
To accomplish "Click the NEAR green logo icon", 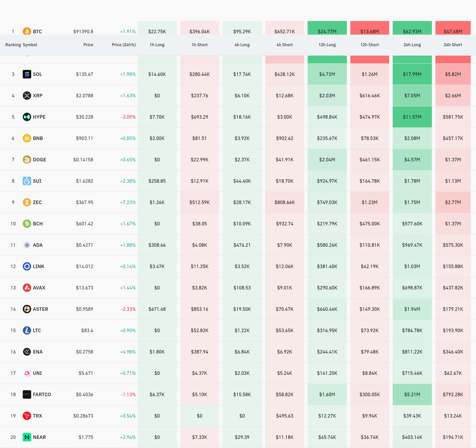I will point(27,437).
